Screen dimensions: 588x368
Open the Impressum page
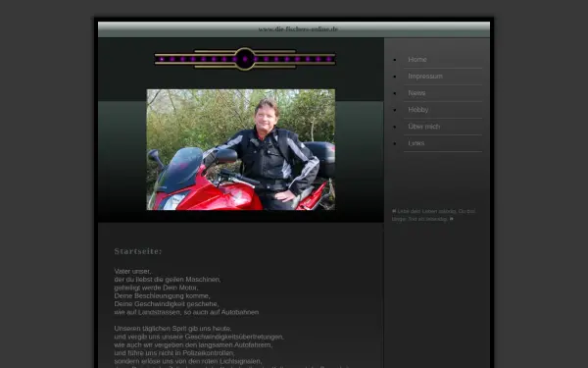(425, 77)
